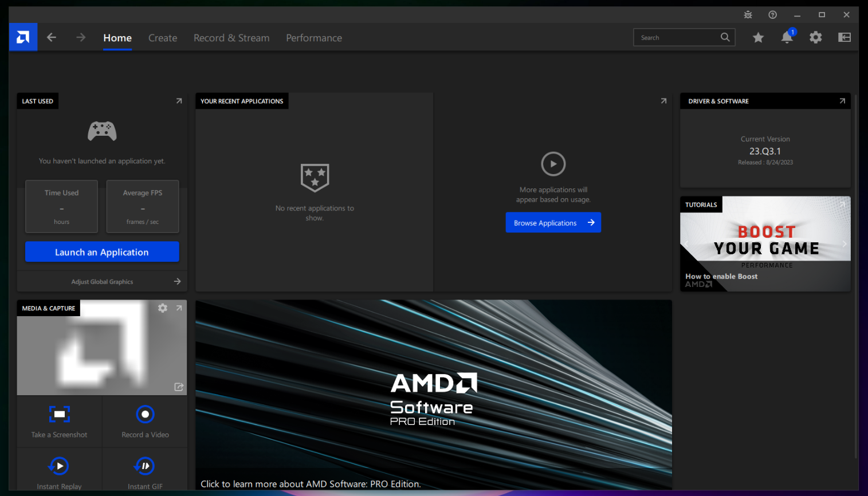Click the 23.Q3.1 version text
Screen dimensions: 868x496
pos(765,151)
